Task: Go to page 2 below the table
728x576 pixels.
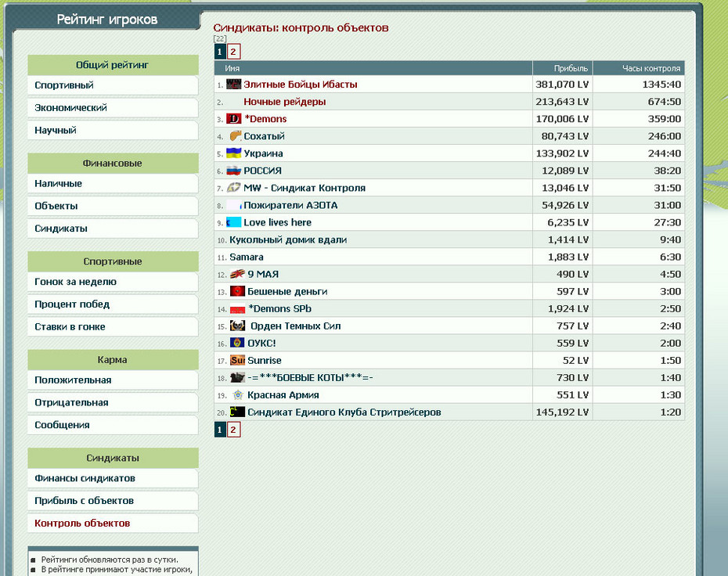Action: tap(233, 430)
